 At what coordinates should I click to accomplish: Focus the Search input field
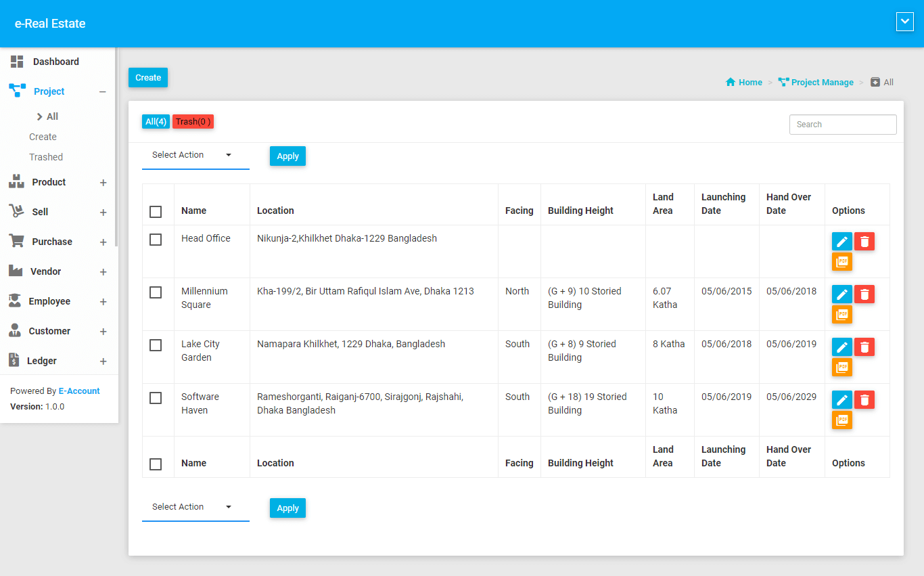pos(842,125)
